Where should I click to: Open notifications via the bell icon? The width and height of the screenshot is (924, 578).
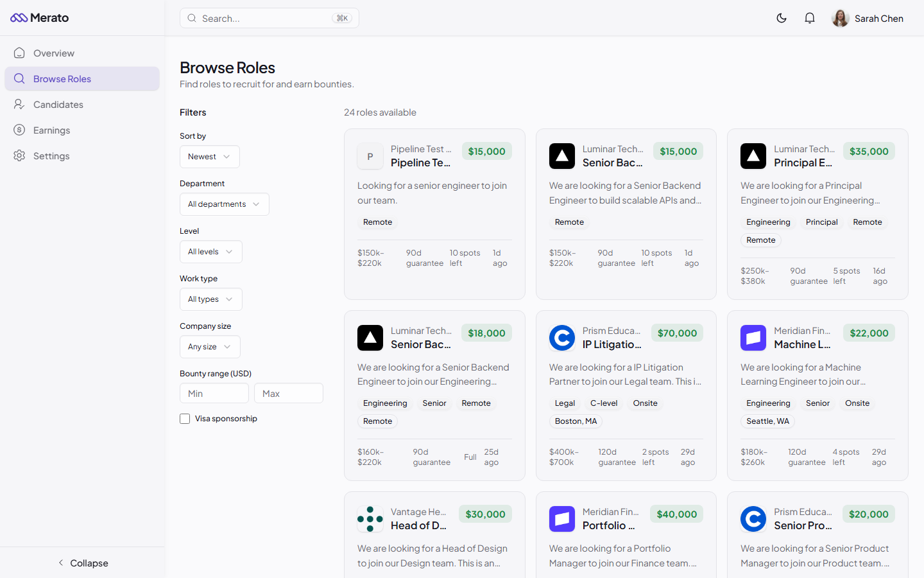pyautogui.click(x=810, y=18)
